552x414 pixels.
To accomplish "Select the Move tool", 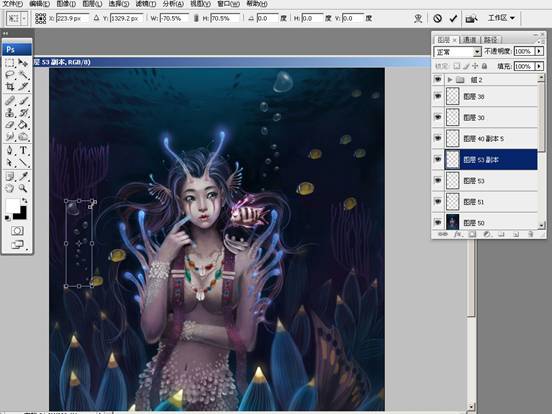I will coord(23,63).
